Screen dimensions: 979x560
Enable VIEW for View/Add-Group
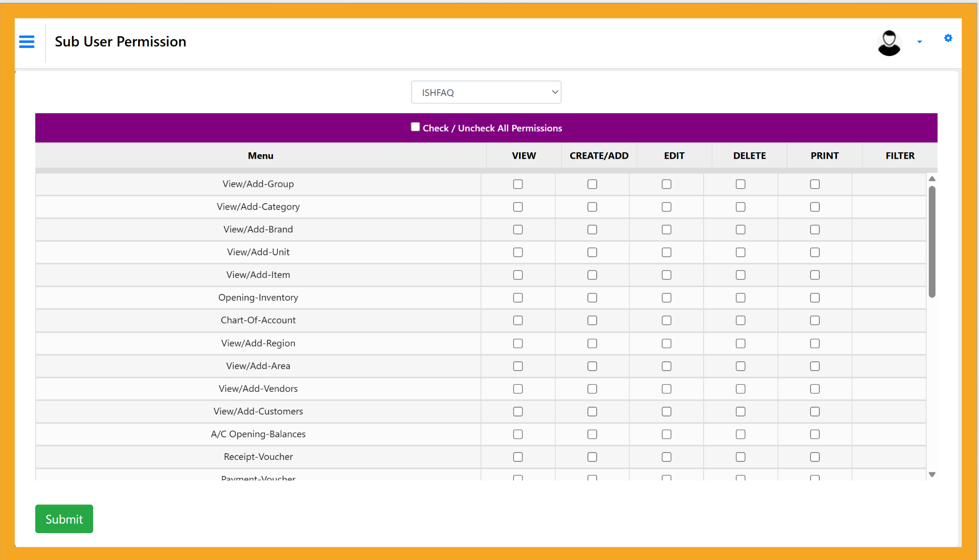coord(518,184)
